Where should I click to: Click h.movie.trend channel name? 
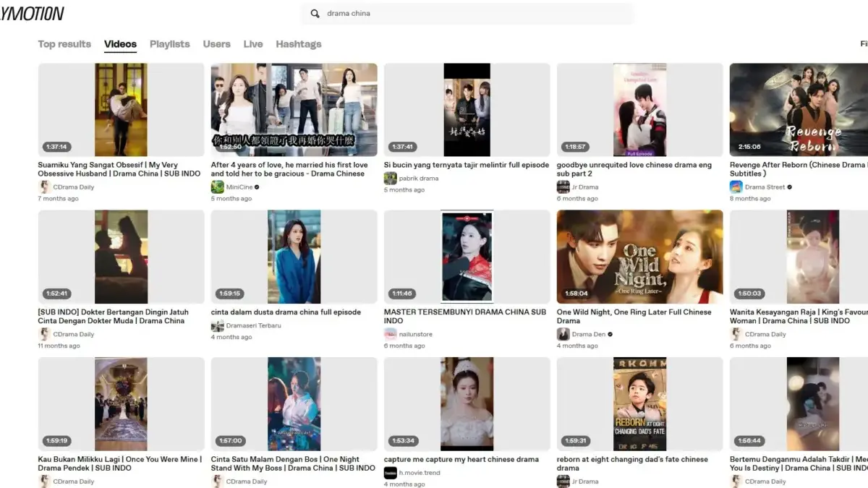click(x=420, y=474)
